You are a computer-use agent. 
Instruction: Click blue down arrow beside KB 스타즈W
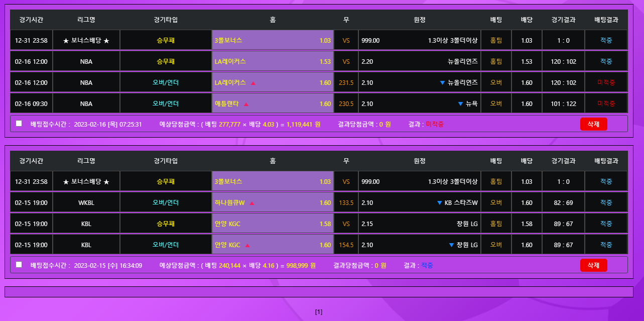point(439,203)
